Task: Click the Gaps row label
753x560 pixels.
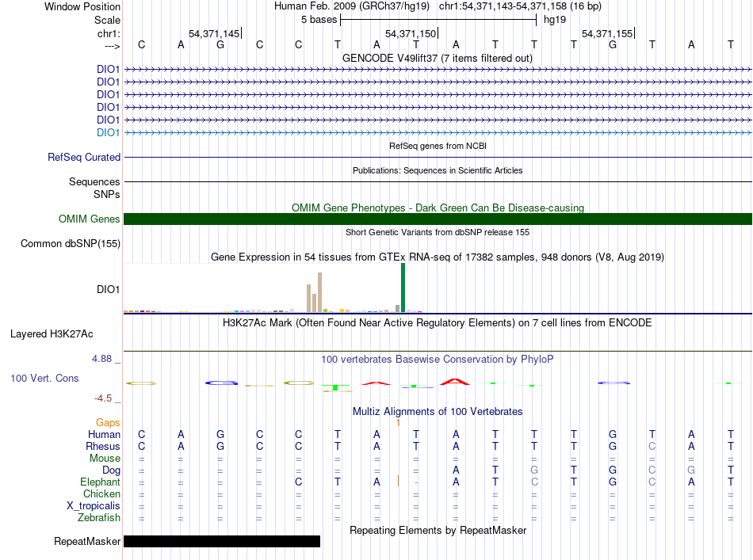Action: [x=108, y=422]
